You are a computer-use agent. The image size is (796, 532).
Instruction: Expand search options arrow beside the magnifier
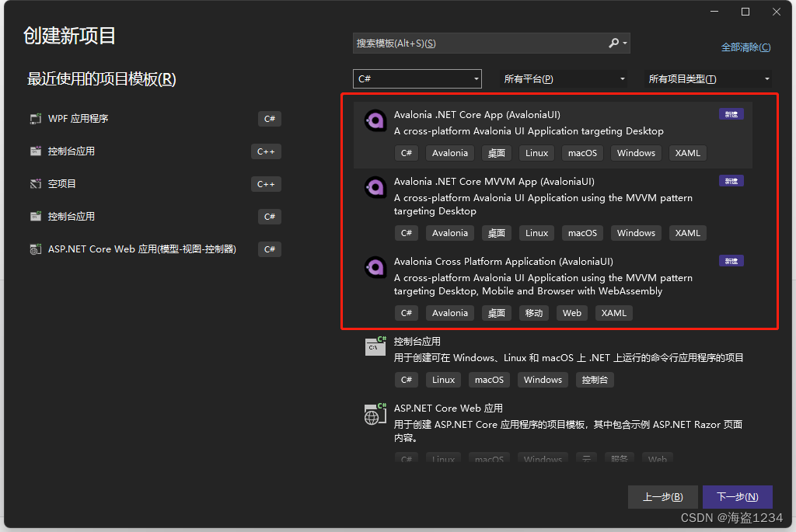625,43
